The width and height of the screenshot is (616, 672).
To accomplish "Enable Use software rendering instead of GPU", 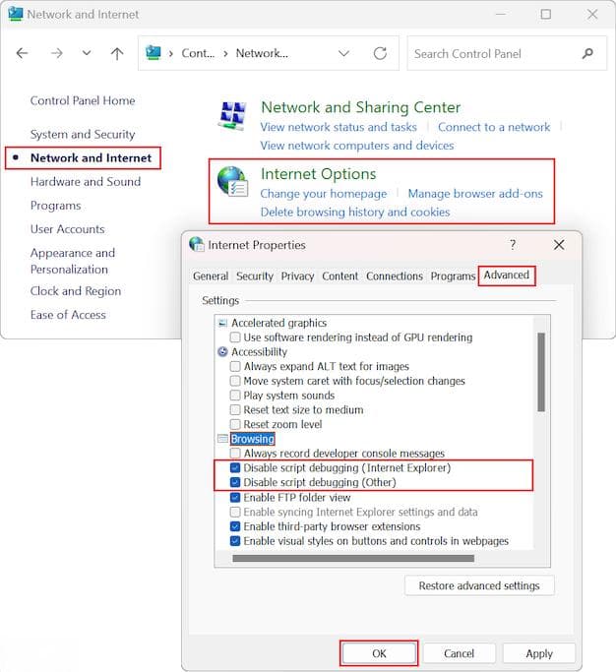I will tap(235, 337).
